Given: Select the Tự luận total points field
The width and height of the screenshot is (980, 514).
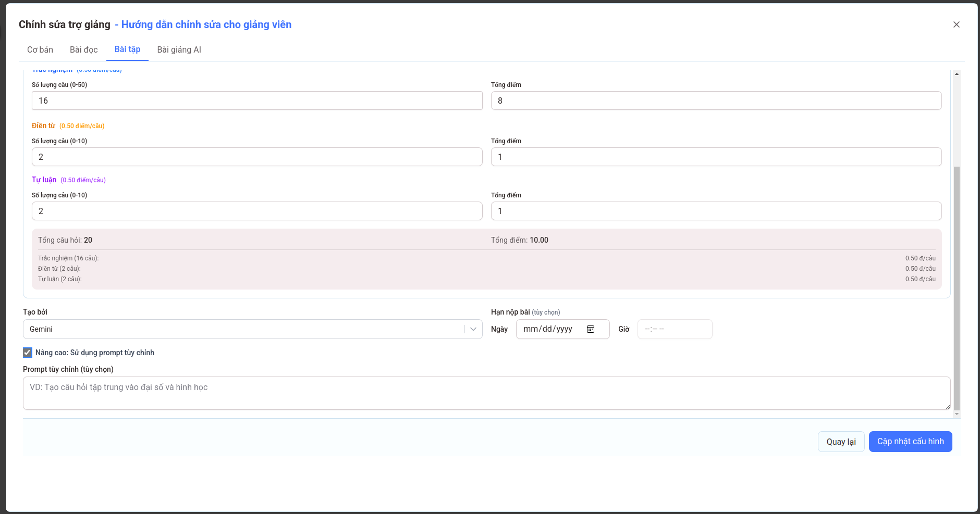Looking at the screenshot, I should [716, 211].
